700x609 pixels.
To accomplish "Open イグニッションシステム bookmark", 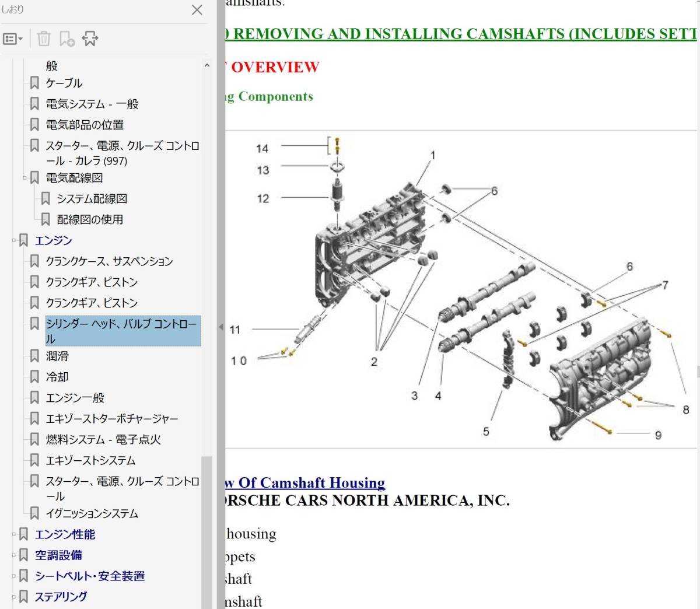I will [x=92, y=513].
